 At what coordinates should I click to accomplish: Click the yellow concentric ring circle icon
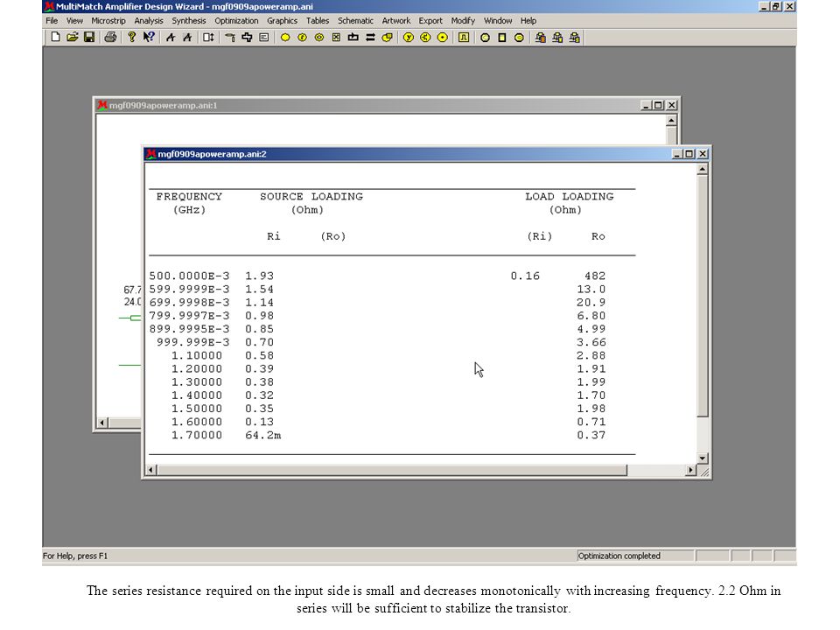coord(319,38)
